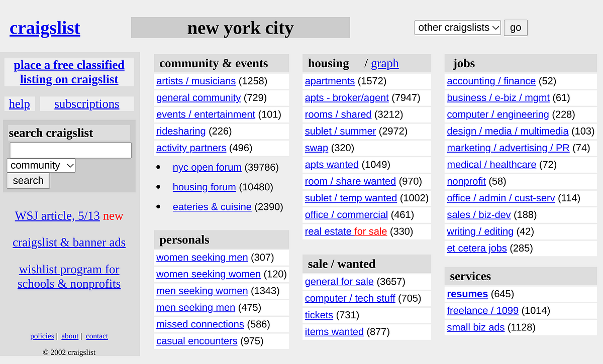Open freelance / 1099 services

pos(482,310)
